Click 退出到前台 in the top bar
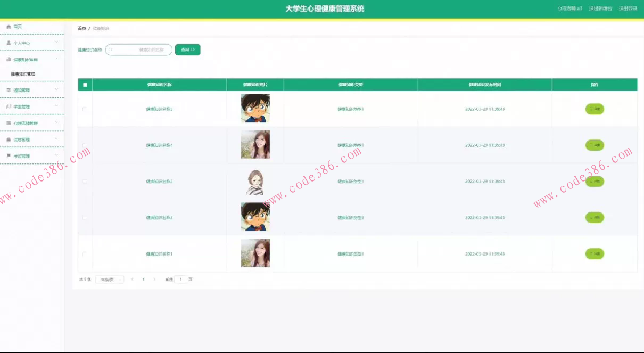The height and width of the screenshot is (353, 644). coord(600,9)
